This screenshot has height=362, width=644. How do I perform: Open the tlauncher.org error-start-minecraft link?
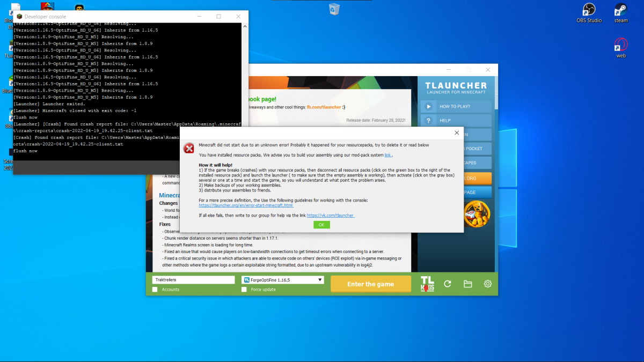coord(246,205)
